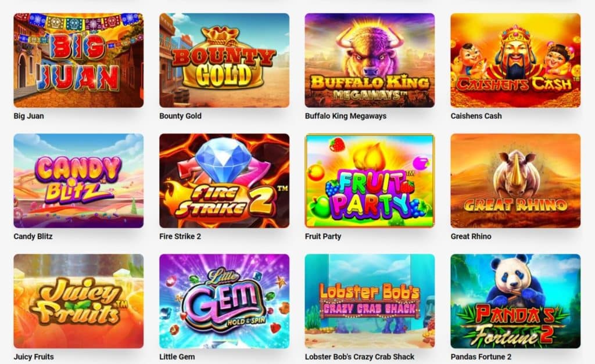Screen dimensions: 595x364
Task: Select Lobster Bob's Crazy Crab Shack artwork
Action: (370, 301)
